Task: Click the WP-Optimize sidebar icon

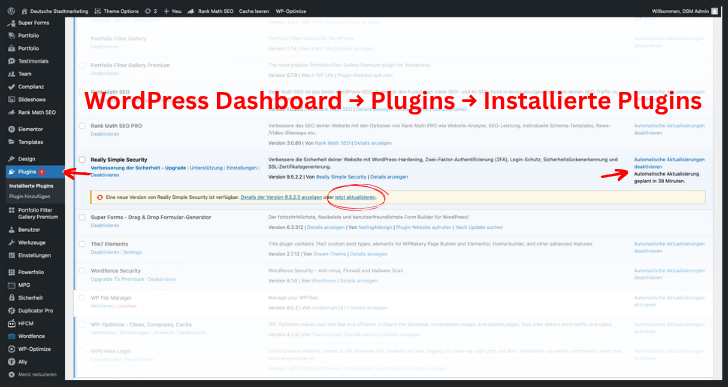Action: click(x=11, y=349)
